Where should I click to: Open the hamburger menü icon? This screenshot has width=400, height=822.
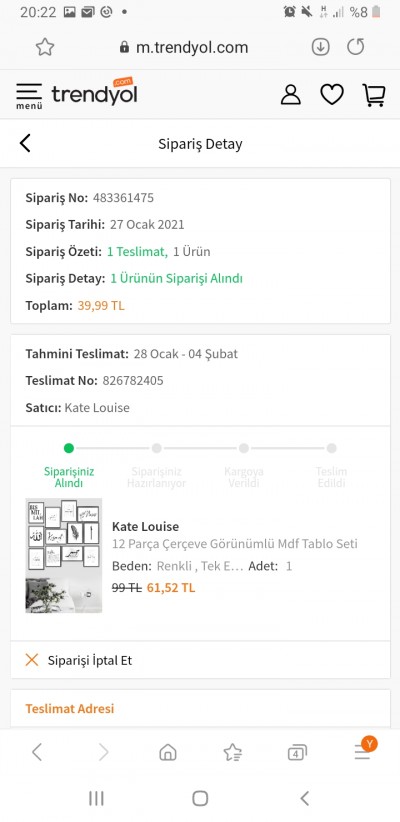click(29, 96)
